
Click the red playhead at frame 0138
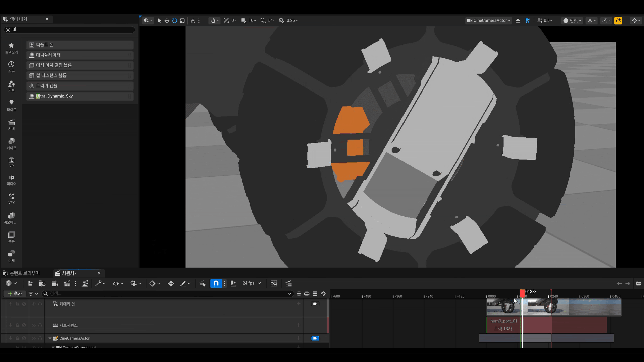coord(522,293)
